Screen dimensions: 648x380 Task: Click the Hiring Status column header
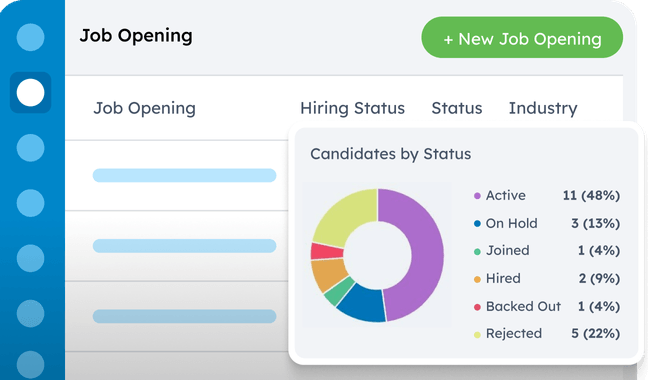point(353,108)
